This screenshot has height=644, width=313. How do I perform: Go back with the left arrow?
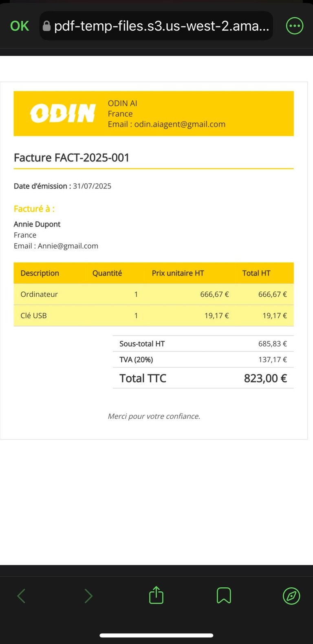click(22, 596)
